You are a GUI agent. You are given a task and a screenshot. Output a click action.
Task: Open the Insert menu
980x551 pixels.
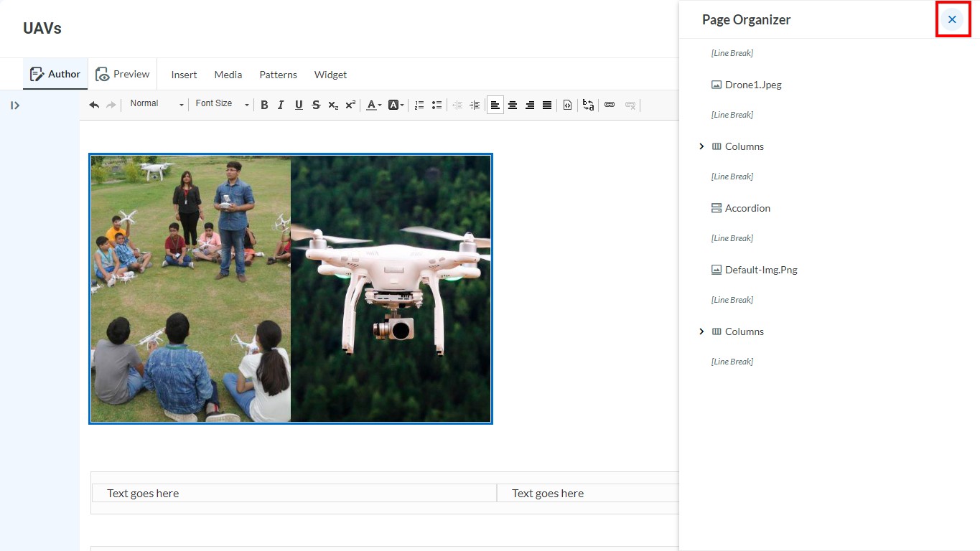(x=184, y=75)
